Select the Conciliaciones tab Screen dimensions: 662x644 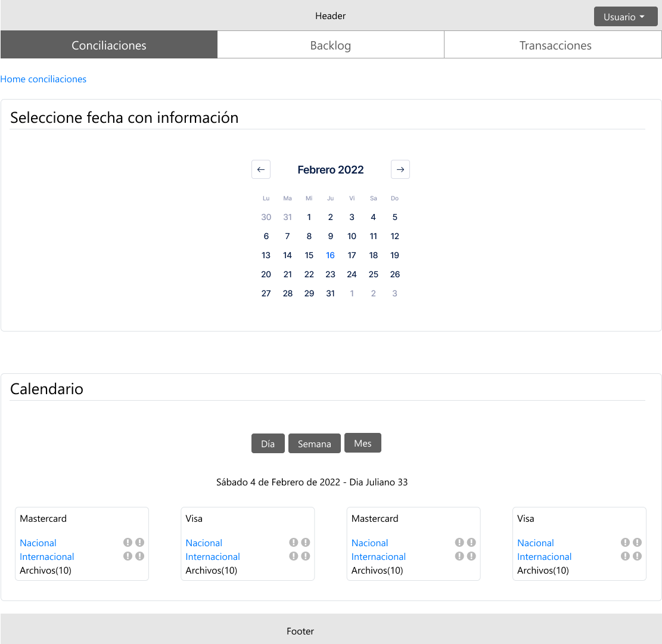pyautogui.click(x=109, y=45)
